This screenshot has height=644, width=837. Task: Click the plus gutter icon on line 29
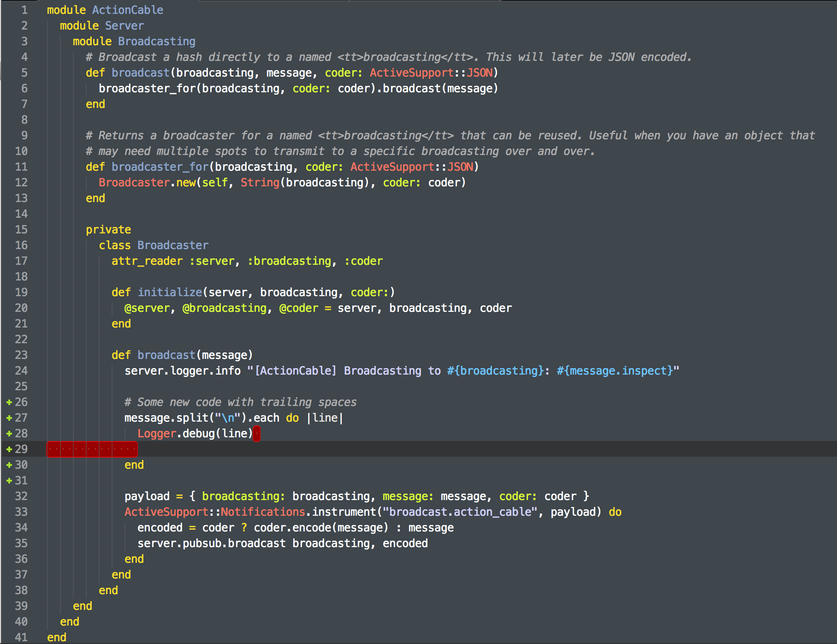point(9,449)
